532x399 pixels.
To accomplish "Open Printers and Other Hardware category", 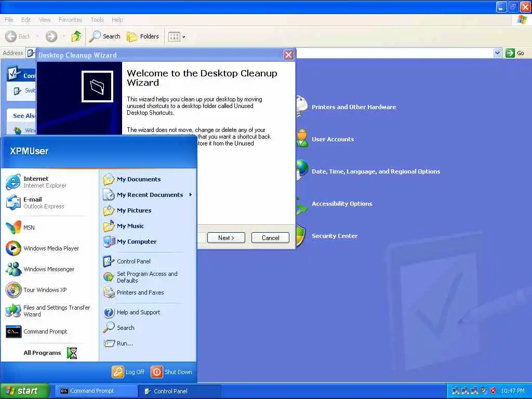I will click(x=354, y=107).
